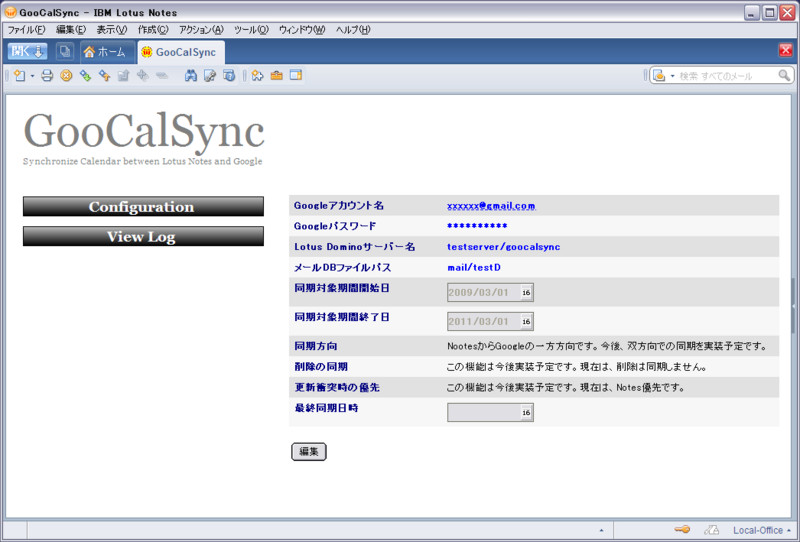Screen dimensions: 800x542
Task: Click the sync end date field 2011/03/01
Action: pyautogui.click(x=483, y=322)
